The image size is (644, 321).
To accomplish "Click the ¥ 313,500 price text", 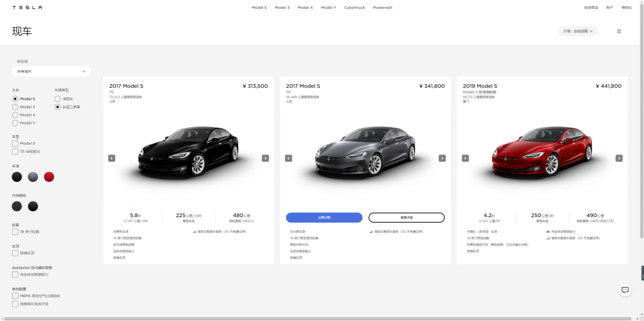I will point(255,86).
